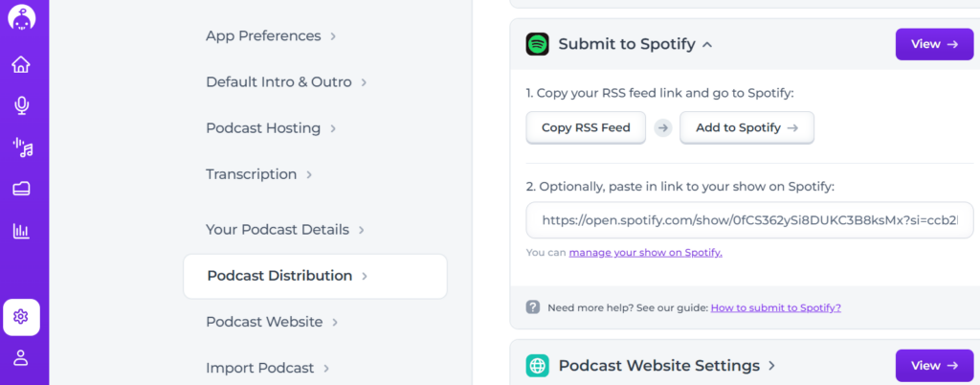980x385 pixels.
Task: Click the Podcast Website Settings heading
Action: (x=659, y=366)
